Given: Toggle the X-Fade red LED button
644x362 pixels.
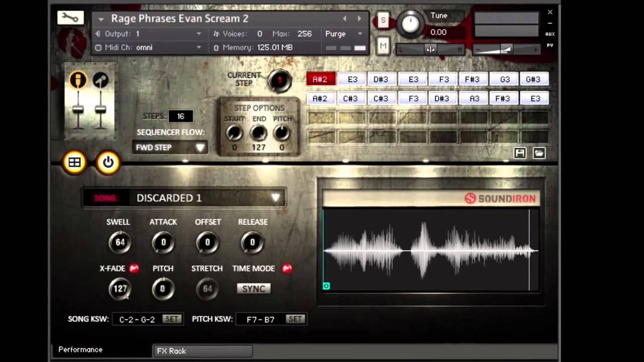Looking at the screenshot, I should pos(134,268).
